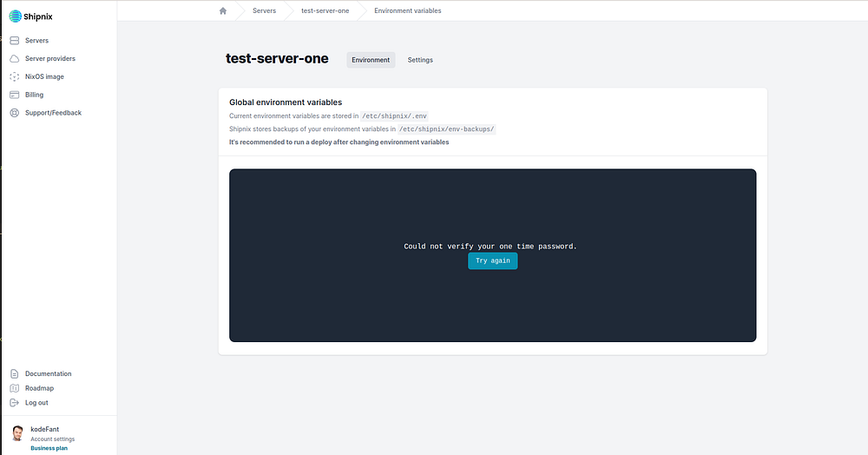This screenshot has width=868, height=455.
Task: Open the Billing page
Action: [34, 95]
